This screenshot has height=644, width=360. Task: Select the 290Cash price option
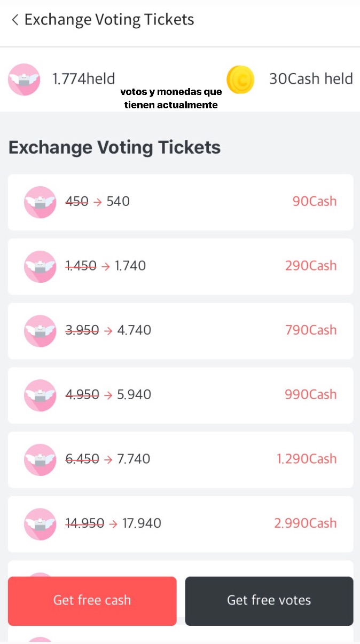coord(310,266)
